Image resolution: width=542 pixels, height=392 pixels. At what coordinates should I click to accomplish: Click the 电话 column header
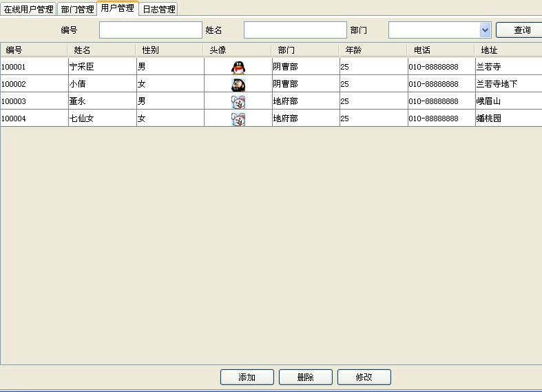[x=440, y=50]
